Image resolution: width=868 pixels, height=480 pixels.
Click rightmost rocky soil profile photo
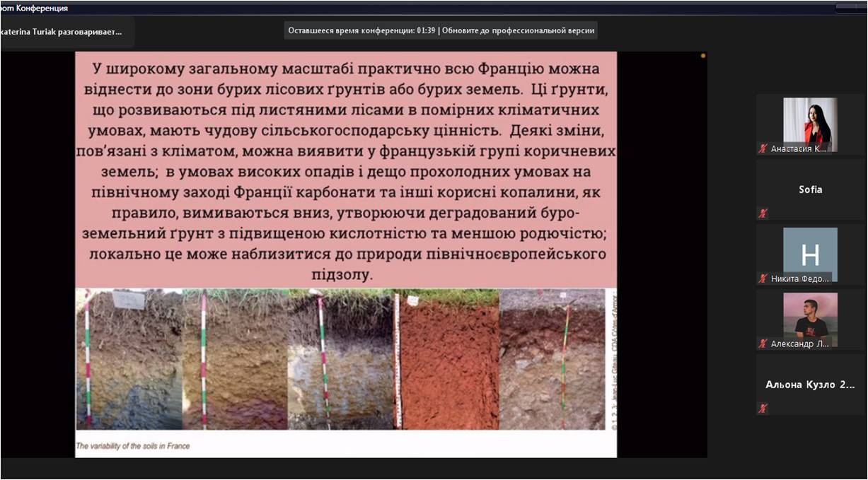point(552,359)
